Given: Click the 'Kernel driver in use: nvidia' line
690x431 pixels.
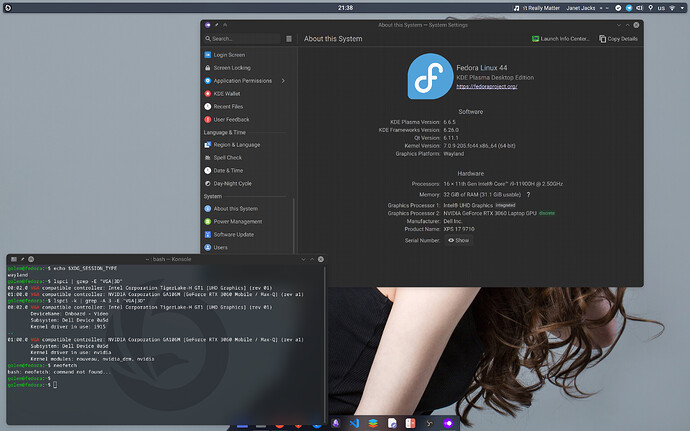Looking at the screenshot, I should [71, 352].
